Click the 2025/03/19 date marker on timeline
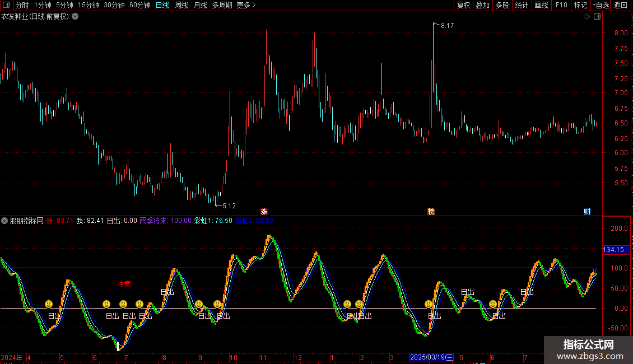The image size is (633, 364). (431, 357)
